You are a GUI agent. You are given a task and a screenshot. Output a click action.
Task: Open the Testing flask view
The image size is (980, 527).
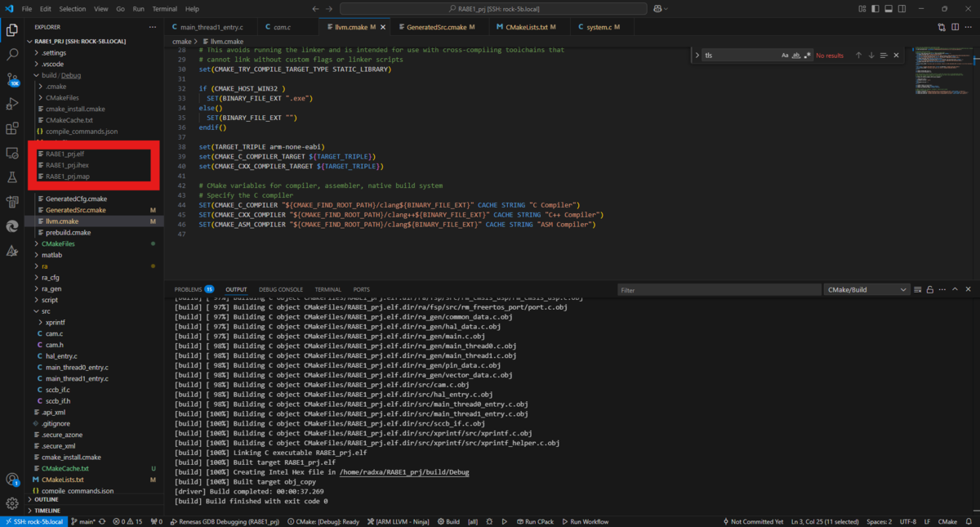tap(12, 177)
